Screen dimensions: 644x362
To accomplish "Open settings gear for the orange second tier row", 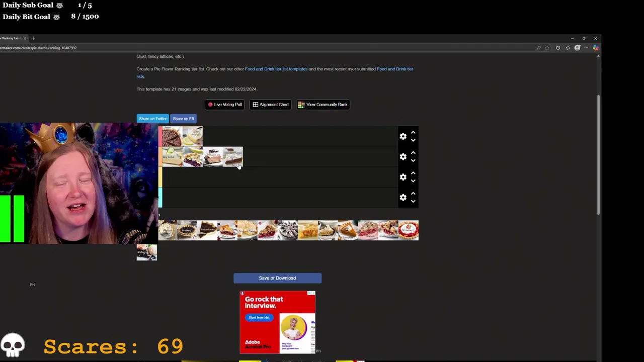I will click(x=403, y=157).
